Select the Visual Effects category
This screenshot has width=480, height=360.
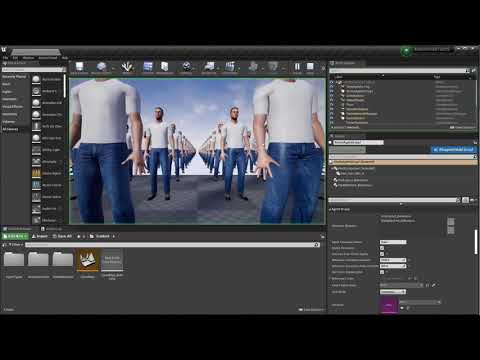click(x=13, y=107)
